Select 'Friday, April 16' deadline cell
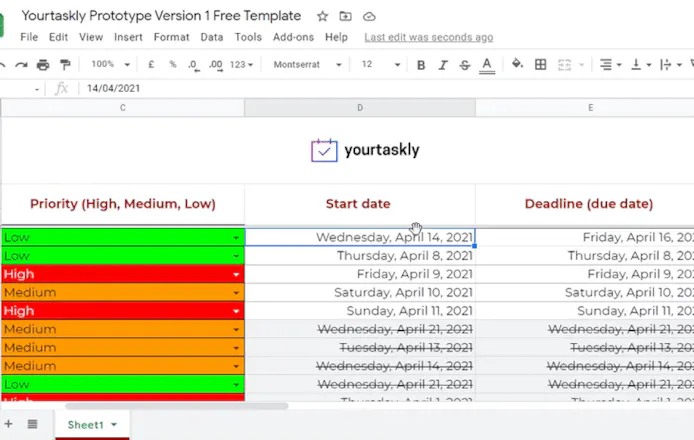 pos(585,237)
